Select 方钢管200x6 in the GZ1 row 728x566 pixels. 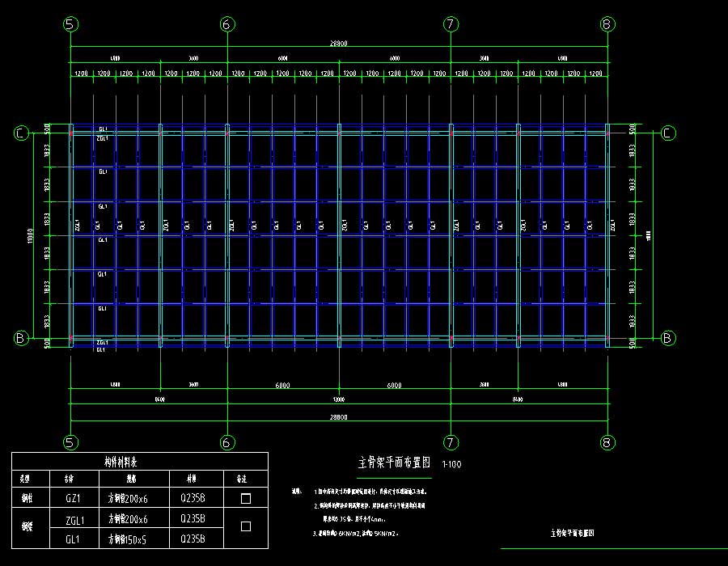[x=128, y=498]
